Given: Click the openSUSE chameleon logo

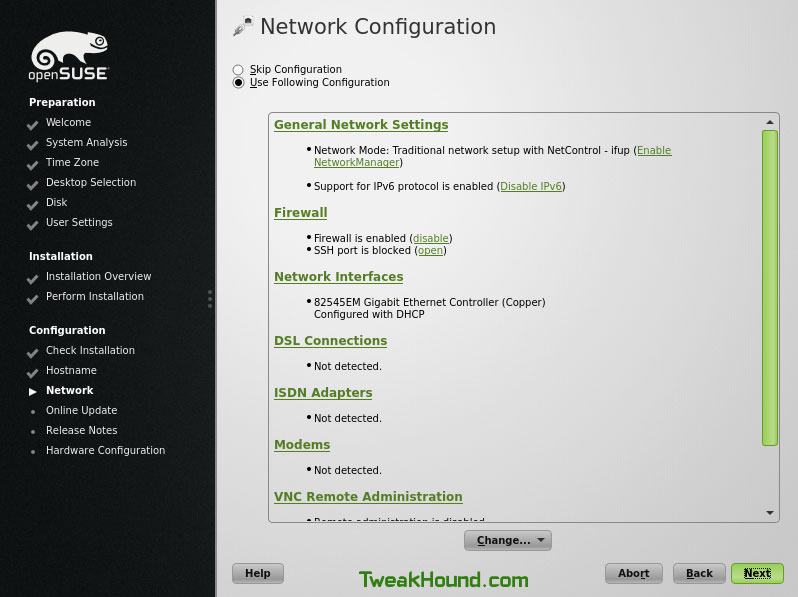Looking at the screenshot, I should coord(69,56).
